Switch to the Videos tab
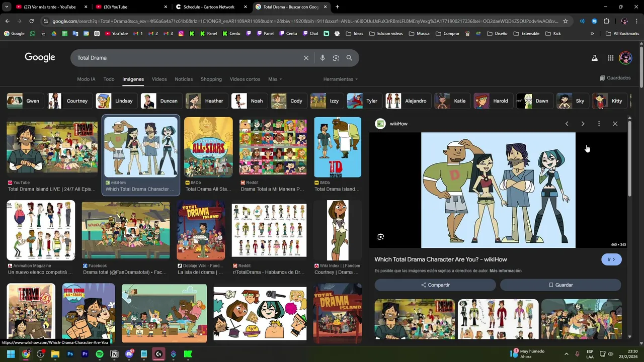The image size is (644, 362). pyautogui.click(x=159, y=79)
